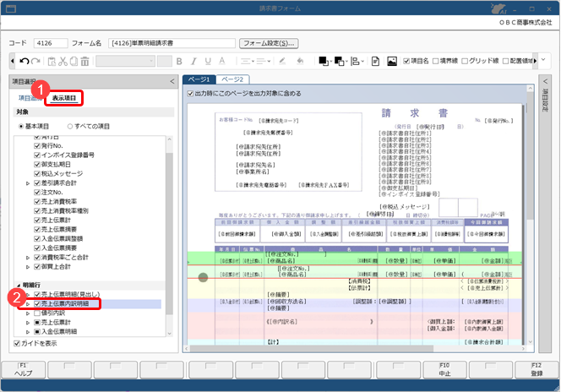Click the フォーム名 input field

click(x=172, y=43)
